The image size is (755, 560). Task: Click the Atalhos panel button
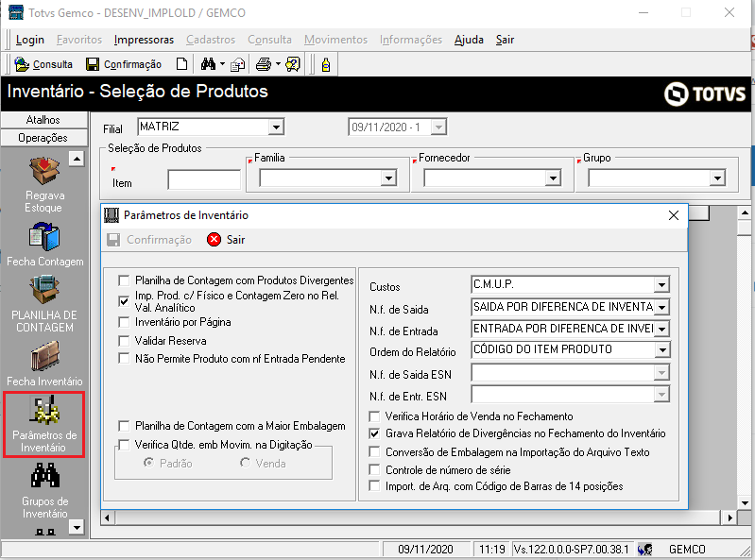tap(44, 120)
